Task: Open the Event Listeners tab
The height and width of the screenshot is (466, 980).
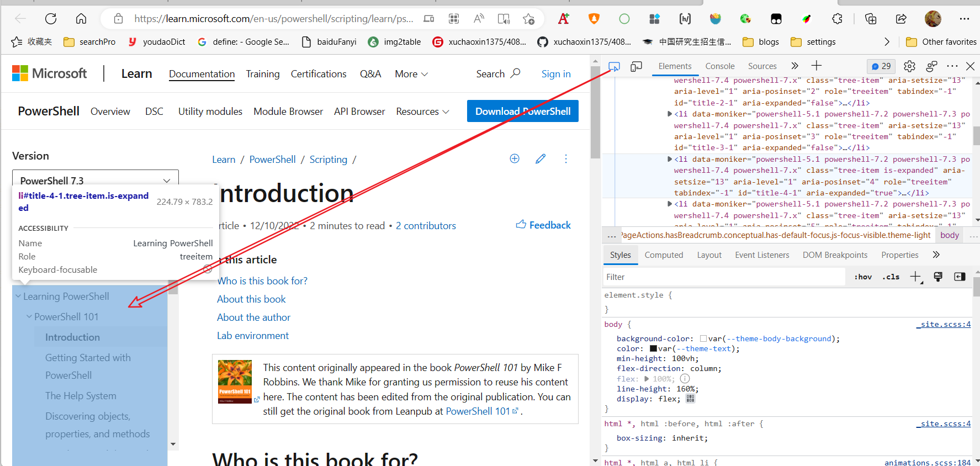Action: coord(762,255)
